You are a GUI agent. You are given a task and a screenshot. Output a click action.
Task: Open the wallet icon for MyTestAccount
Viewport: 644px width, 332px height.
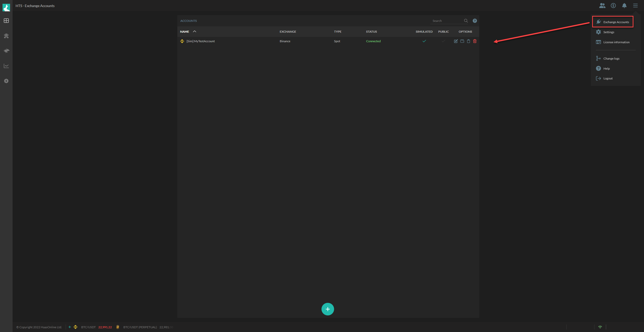(x=462, y=41)
